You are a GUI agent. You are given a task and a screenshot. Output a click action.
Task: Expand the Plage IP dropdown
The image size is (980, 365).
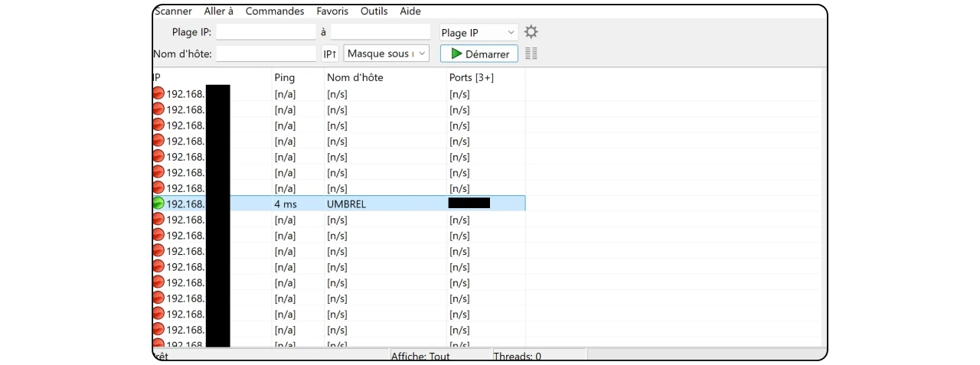pyautogui.click(x=479, y=33)
